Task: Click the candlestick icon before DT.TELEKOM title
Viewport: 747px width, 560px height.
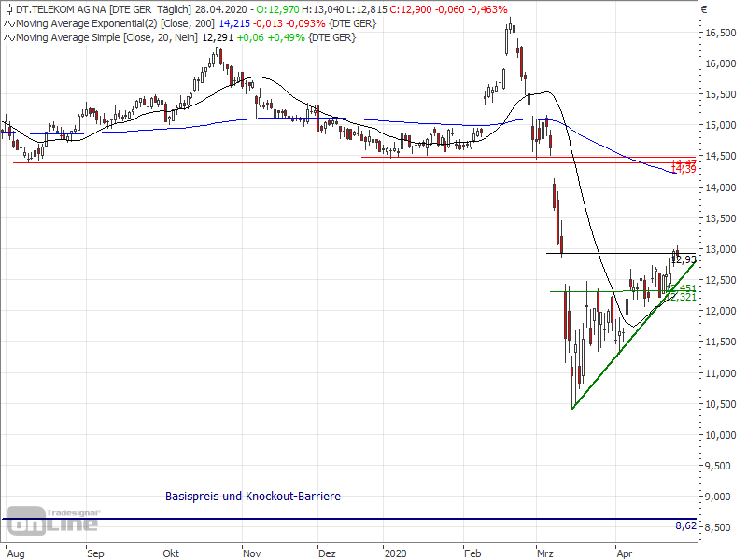Action: [x=9, y=9]
